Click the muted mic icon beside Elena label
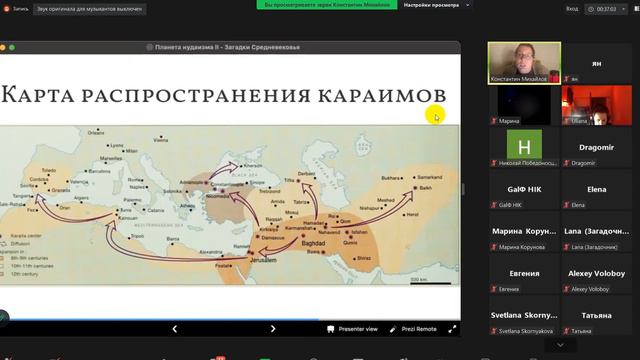The width and height of the screenshot is (640, 360). click(566, 205)
